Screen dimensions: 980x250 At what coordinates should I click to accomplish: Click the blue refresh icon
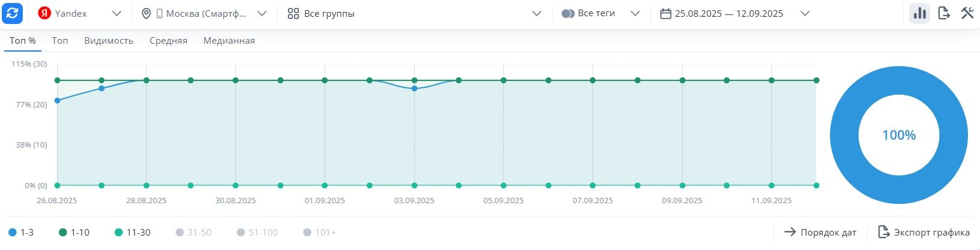[x=13, y=14]
